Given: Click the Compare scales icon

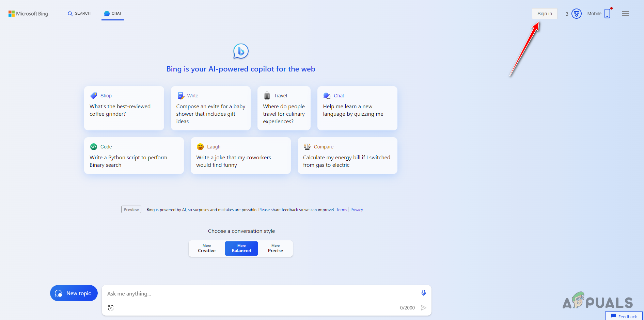Looking at the screenshot, I should [x=307, y=147].
